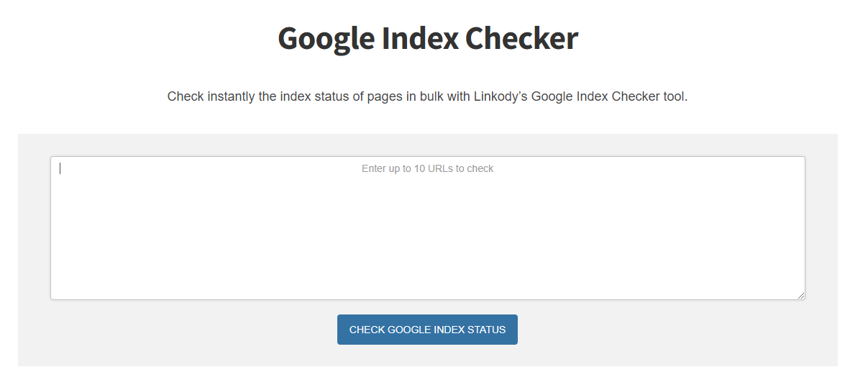Click the word "URLs" in the placeholder
The height and width of the screenshot is (385, 868).
pos(440,169)
